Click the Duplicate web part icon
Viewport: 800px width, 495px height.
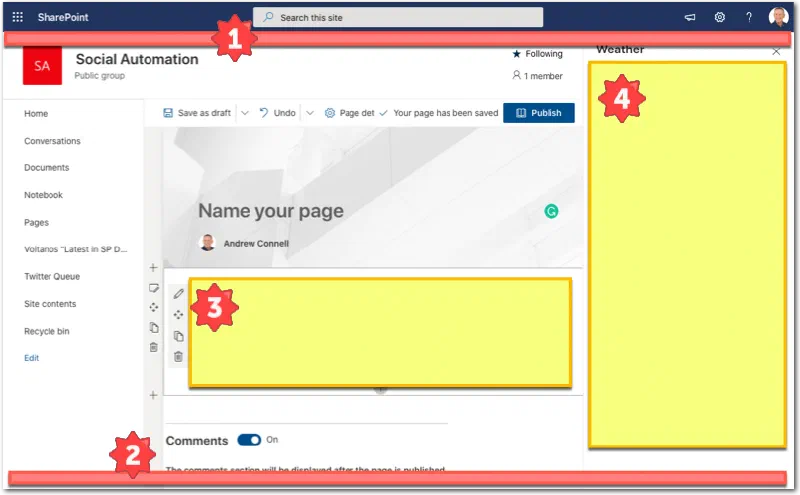point(178,336)
